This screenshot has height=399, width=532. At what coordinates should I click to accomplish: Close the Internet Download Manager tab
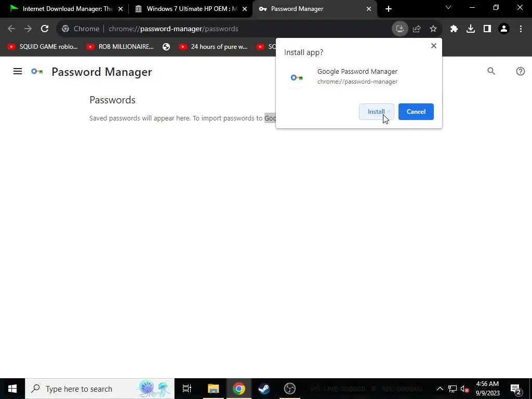121,9
